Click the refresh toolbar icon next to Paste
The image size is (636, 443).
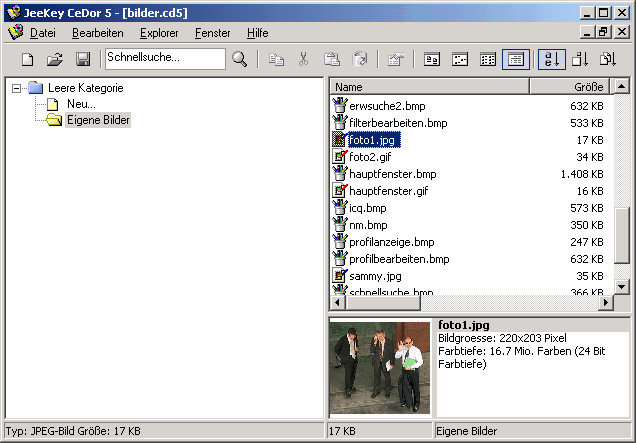[360, 60]
